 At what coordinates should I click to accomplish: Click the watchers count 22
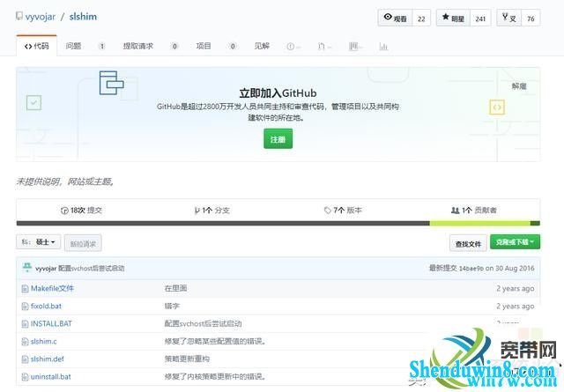[x=421, y=18]
